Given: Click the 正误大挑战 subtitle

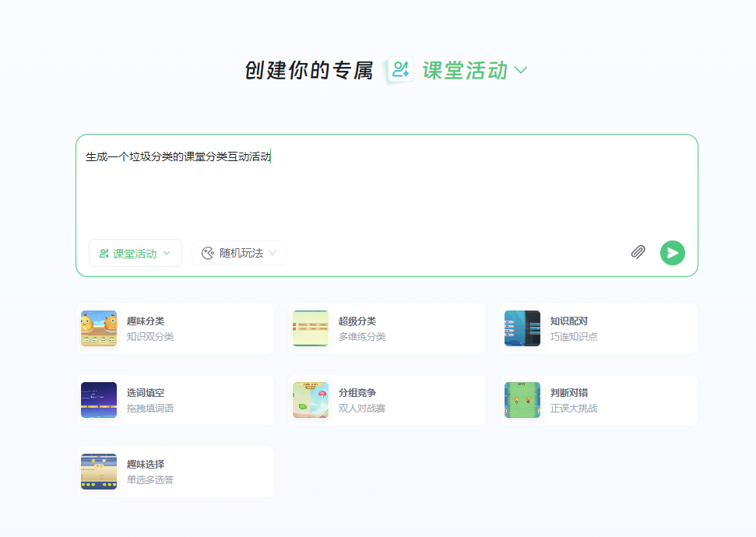Looking at the screenshot, I should [573, 409].
